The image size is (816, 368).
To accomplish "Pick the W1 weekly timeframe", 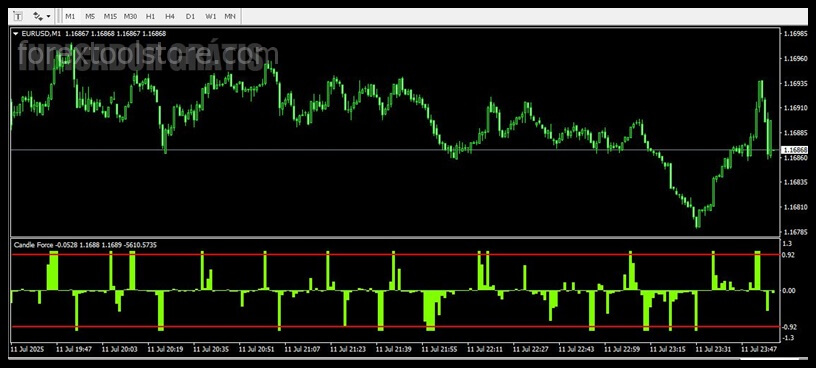I will [x=210, y=16].
